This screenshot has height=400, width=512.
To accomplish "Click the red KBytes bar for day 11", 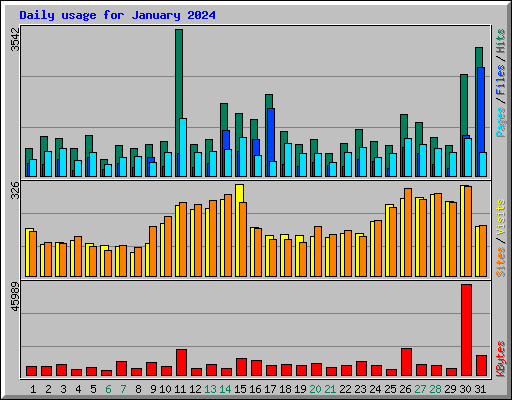I will pos(181,363).
